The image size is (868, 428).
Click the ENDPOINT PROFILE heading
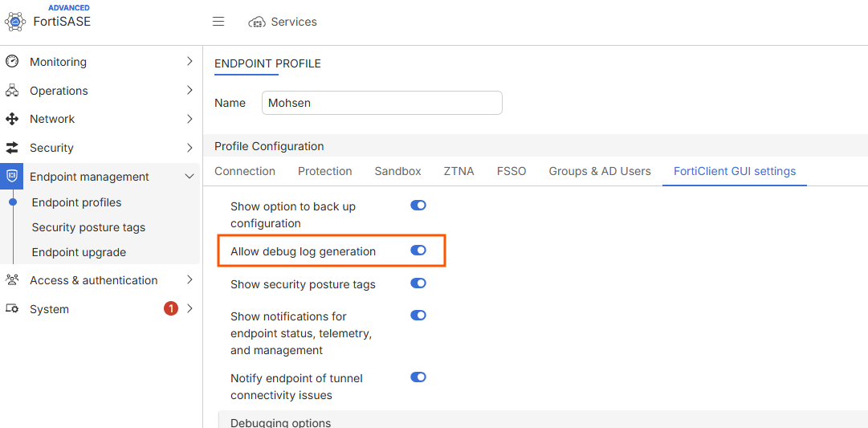[267, 63]
